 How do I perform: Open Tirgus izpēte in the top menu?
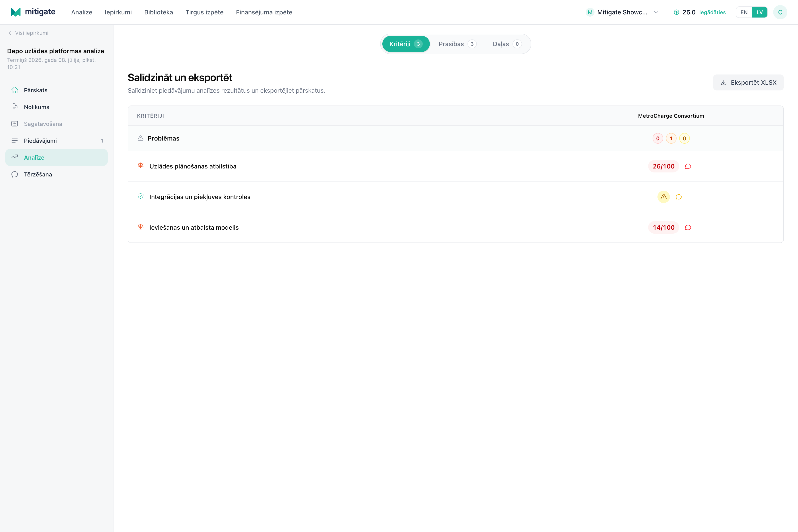204,12
